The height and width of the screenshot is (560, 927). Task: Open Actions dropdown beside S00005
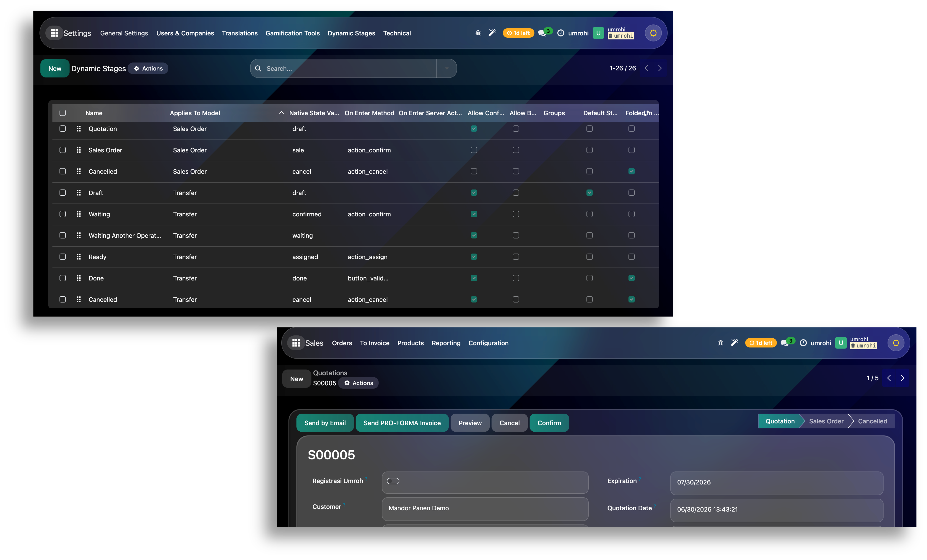(358, 383)
